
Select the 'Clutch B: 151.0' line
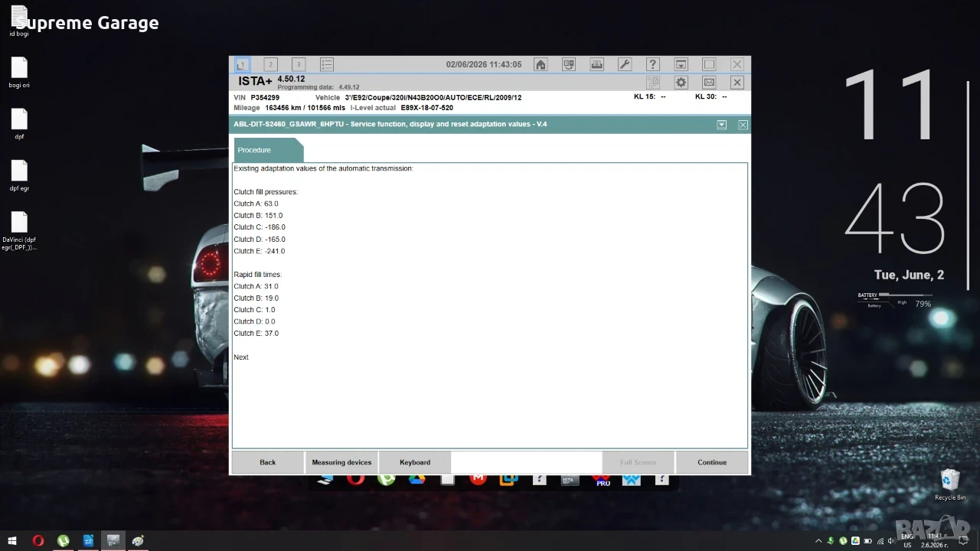[258, 216]
